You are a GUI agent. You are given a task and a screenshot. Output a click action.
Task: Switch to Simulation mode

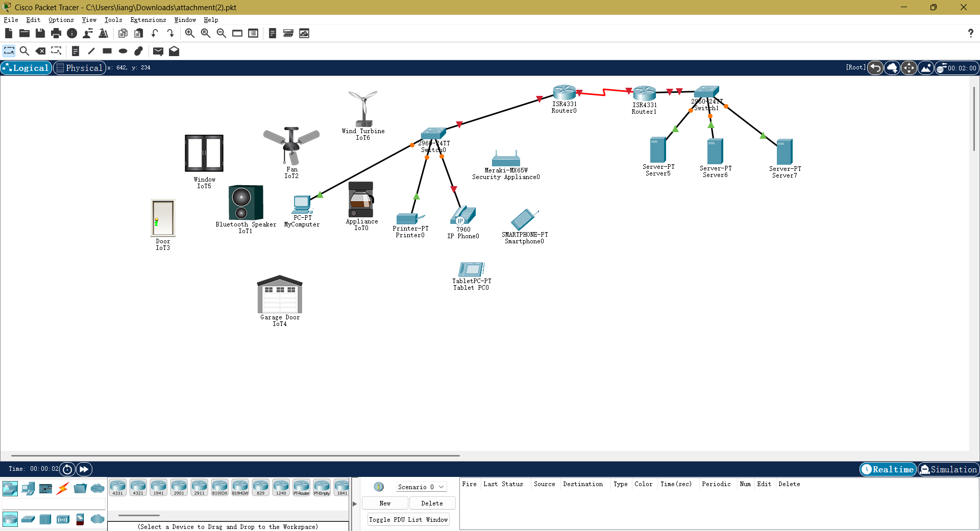948,469
